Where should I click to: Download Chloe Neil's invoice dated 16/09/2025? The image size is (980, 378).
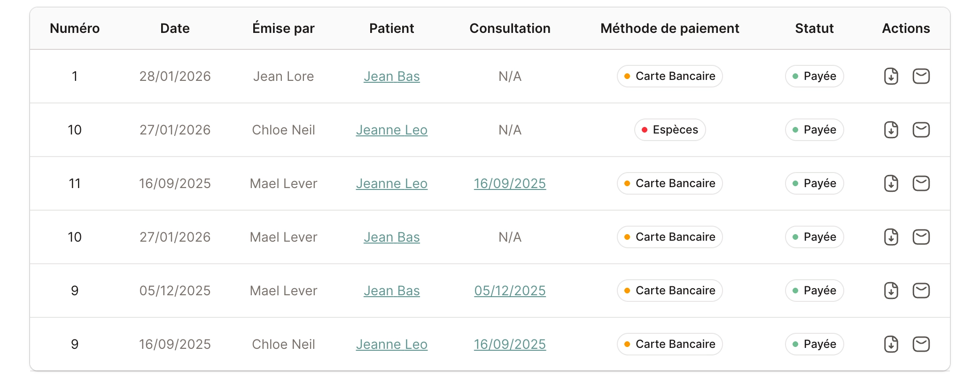click(x=891, y=344)
